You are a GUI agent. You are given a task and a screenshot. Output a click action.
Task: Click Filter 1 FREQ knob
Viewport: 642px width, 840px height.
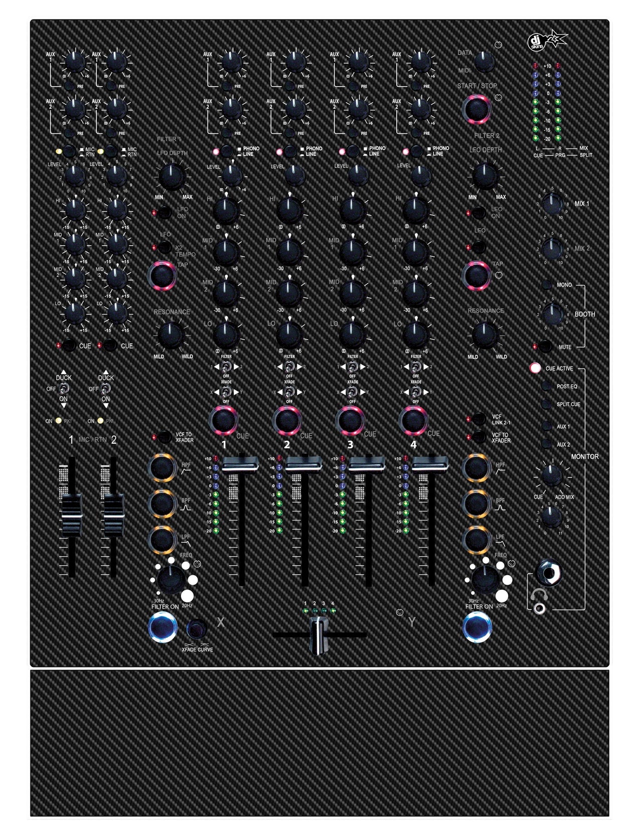pos(171,580)
